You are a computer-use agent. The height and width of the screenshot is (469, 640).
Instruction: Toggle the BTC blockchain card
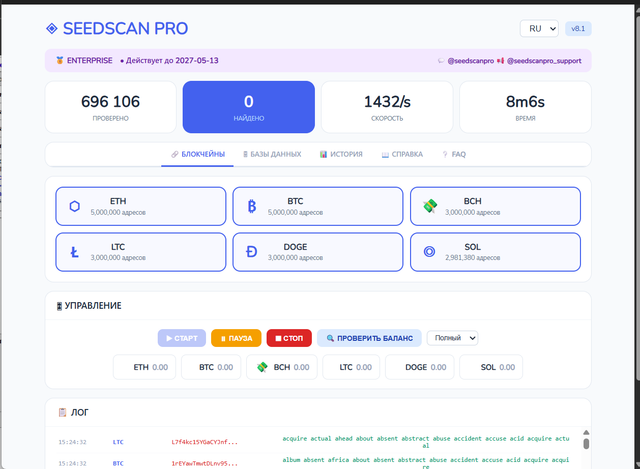[318, 206]
